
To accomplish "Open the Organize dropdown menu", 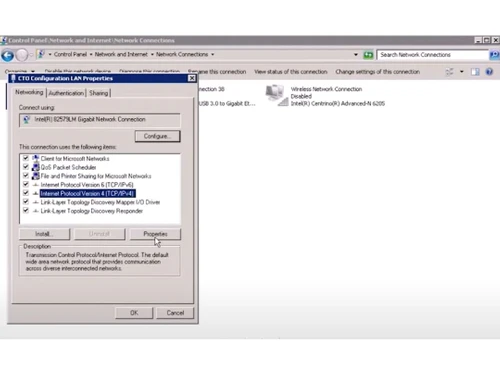I will (x=19, y=72).
